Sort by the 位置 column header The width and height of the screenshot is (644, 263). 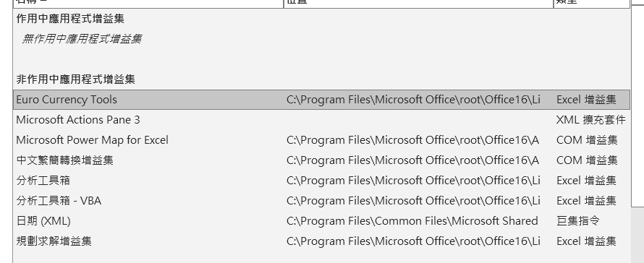pyautogui.click(x=418, y=4)
